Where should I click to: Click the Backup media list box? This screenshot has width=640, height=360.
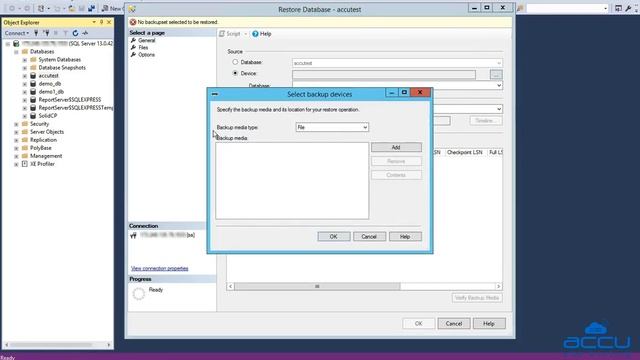coord(292,181)
